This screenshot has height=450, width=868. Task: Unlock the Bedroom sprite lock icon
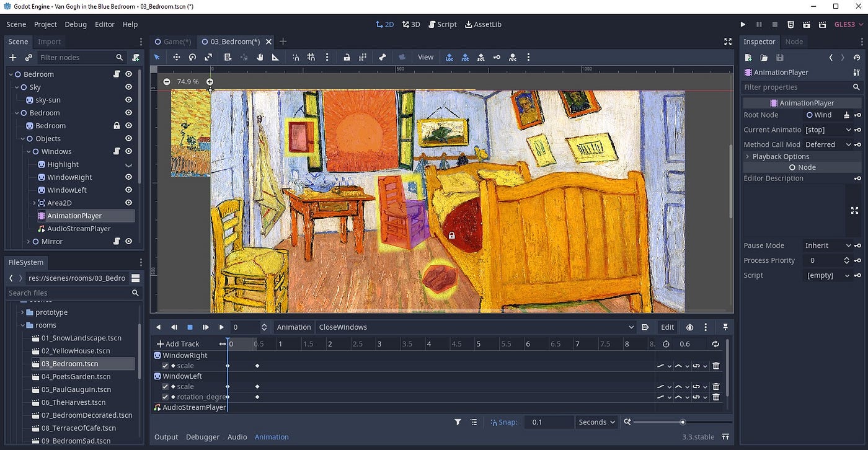pyautogui.click(x=117, y=126)
